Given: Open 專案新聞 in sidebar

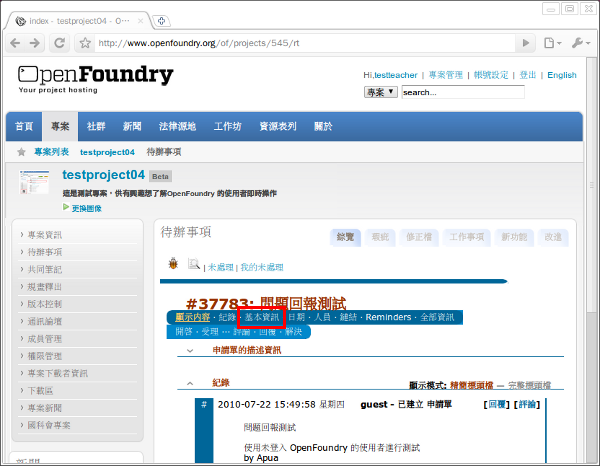Looking at the screenshot, I should 45,408.
